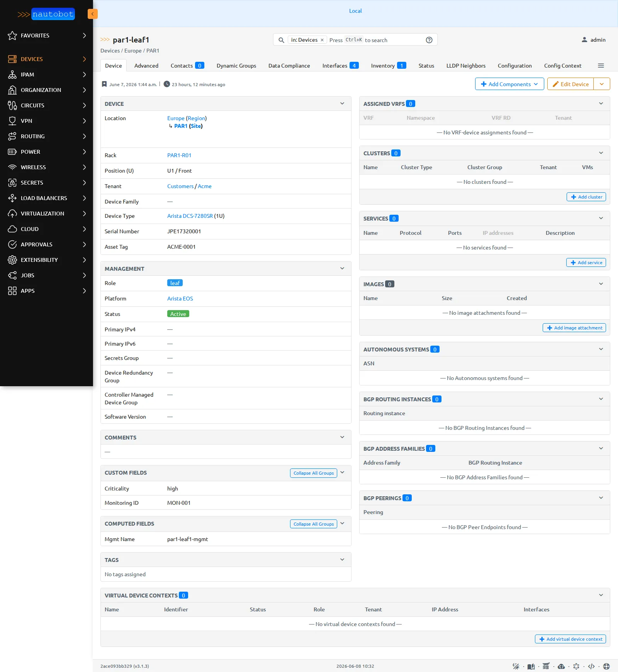This screenshot has width=618, height=672.
Task: Switch to the Advanced tab
Action: [x=146, y=66]
